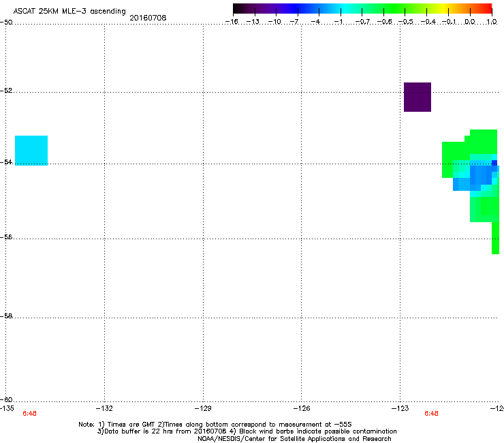Screen dimensions: 504x443
Task: Click the -56 latitude axis label
Action: pyautogui.click(x=6, y=236)
